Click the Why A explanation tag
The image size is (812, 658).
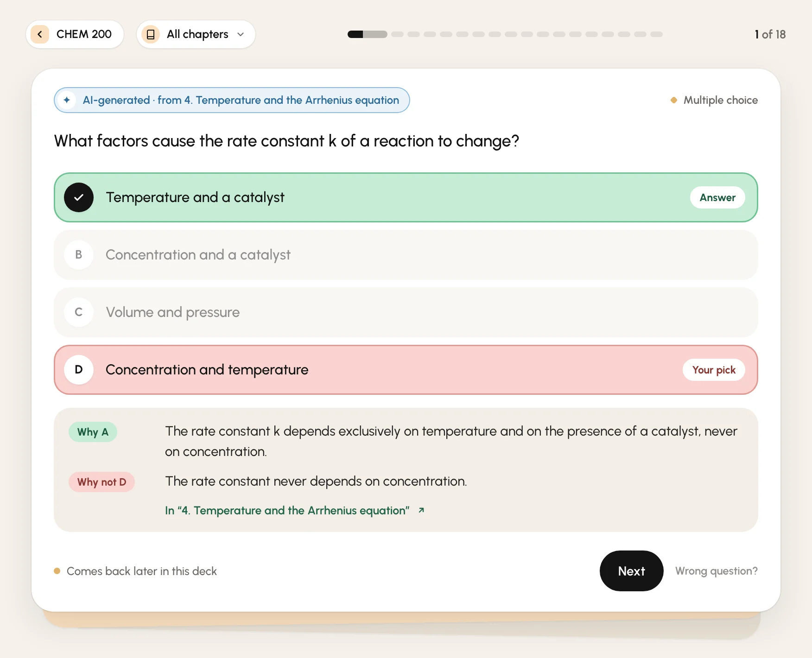[93, 432]
